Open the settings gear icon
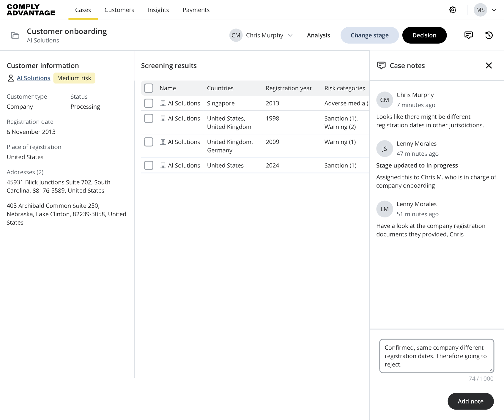This screenshot has width=504, height=420. pyautogui.click(x=453, y=10)
